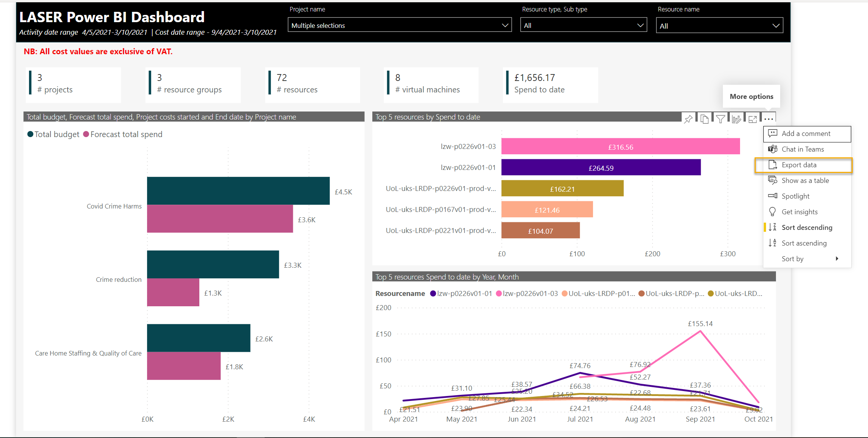Click the VAT exclusive notice text
Viewport: 868px width, 438px height.
(98, 51)
